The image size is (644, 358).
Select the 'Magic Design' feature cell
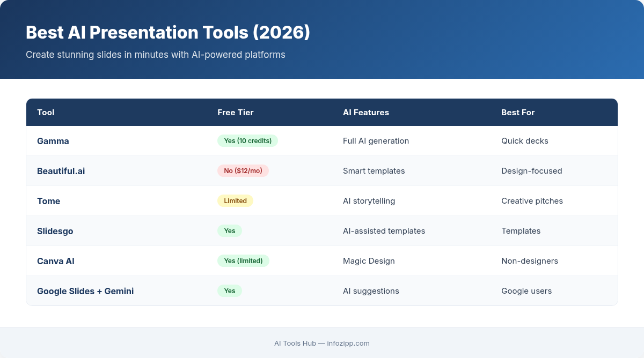369,260
